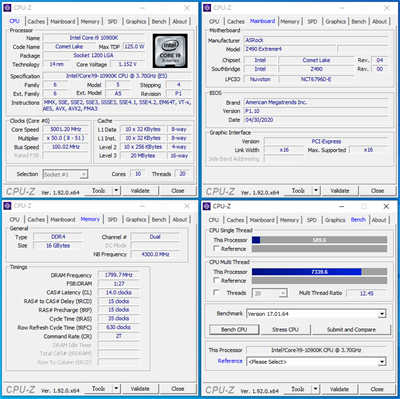Click the CPU-Z title icon in the Bench window
Image resolution: width=400 pixels, height=399 pixels.
[207, 206]
